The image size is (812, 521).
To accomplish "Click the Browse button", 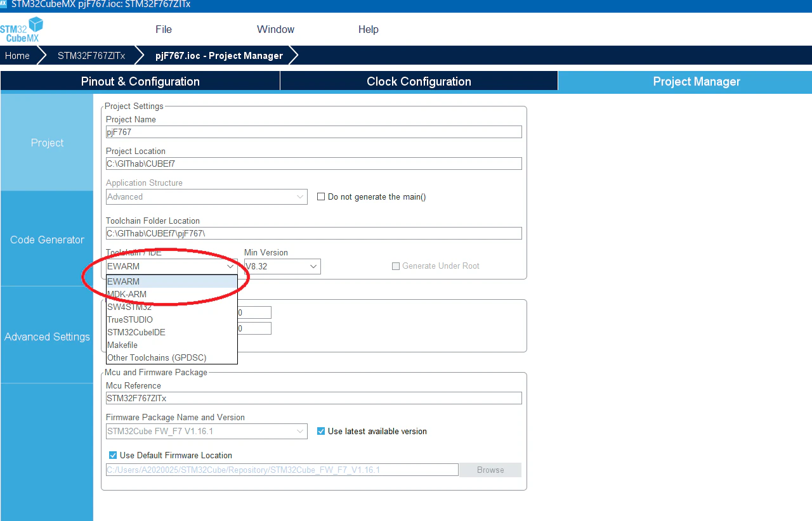I will (x=490, y=470).
